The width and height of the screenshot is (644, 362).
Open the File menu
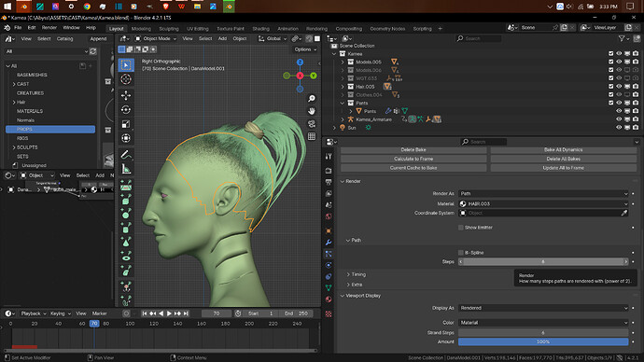(18, 27)
